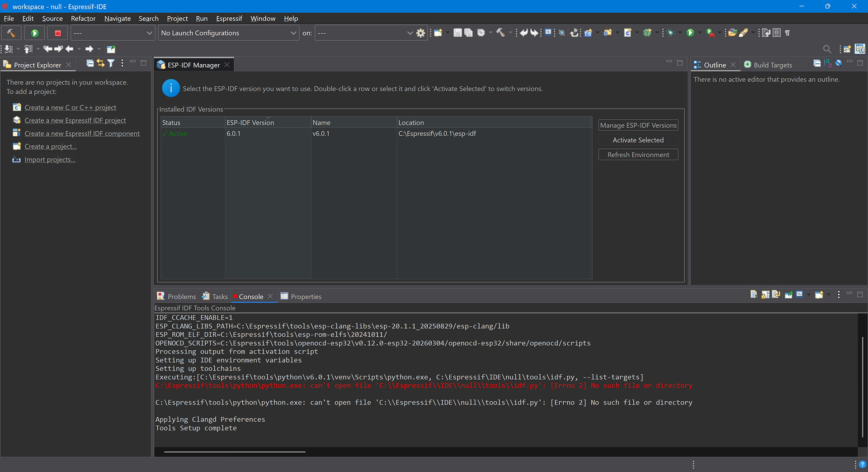Open the Window menu
This screenshot has width=868, height=472.
[263, 19]
